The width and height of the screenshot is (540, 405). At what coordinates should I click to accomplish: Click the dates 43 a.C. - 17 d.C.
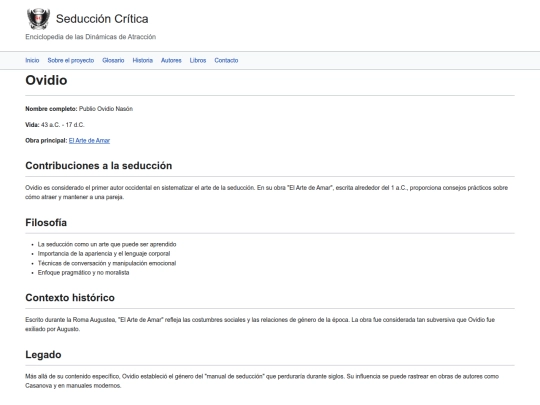pyautogui.click(x=62, y=125)
